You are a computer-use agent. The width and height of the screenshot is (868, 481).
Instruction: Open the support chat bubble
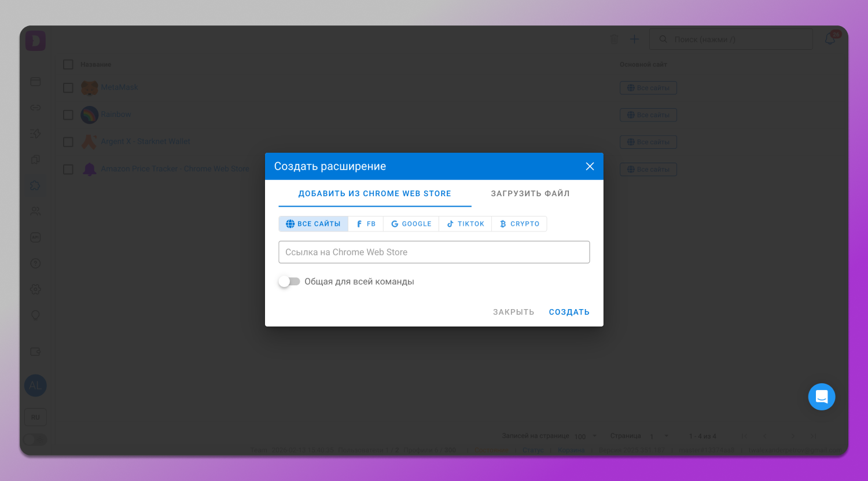(x=821, y=397)
